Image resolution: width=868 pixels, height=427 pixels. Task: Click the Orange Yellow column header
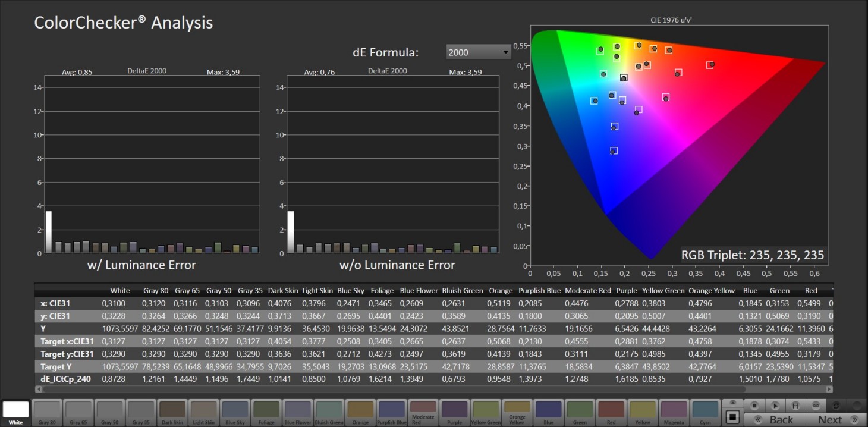pos(712,291)
